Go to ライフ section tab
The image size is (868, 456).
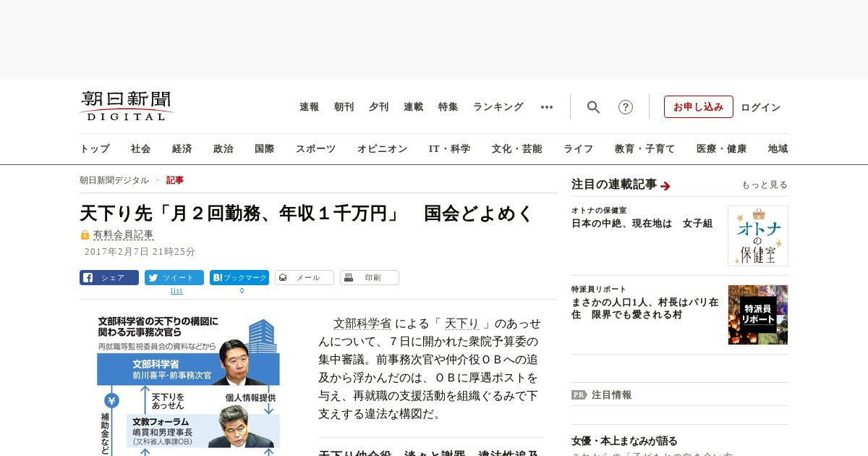[579, 148]
